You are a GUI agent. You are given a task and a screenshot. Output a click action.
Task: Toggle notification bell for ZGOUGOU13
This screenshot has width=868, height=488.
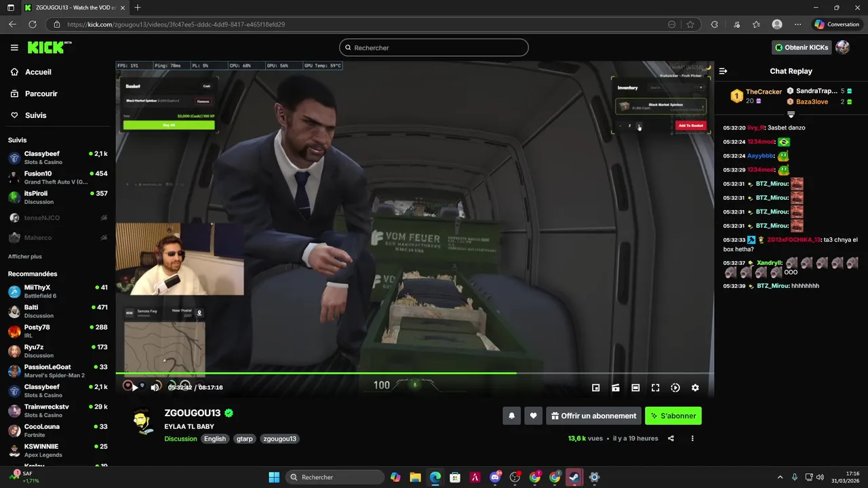click(512, 416)
